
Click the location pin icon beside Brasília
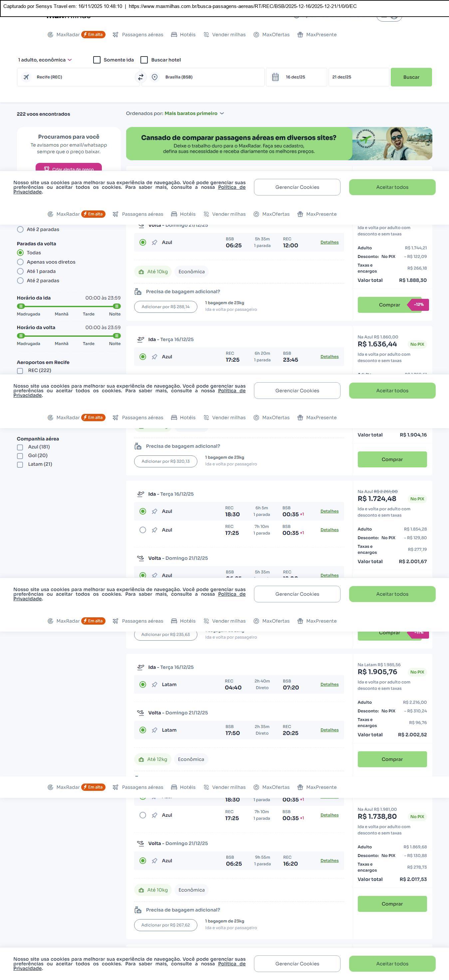tap(155, 77)
